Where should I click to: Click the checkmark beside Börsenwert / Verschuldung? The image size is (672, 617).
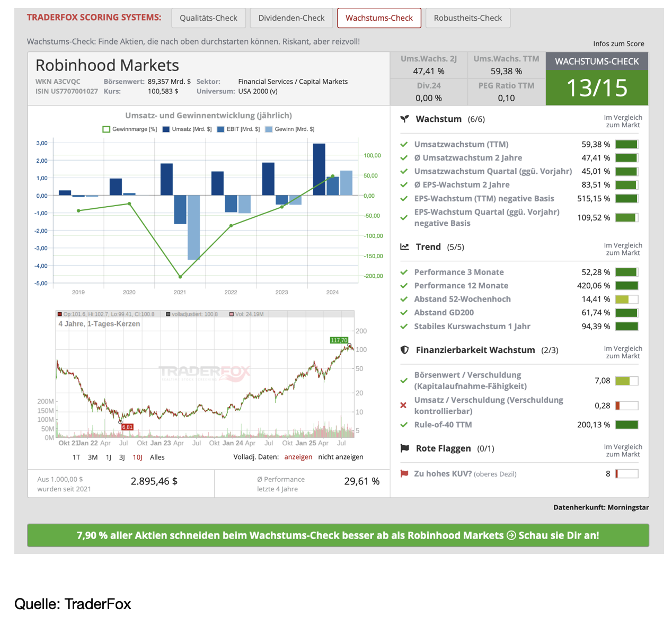tap(404, 381)
